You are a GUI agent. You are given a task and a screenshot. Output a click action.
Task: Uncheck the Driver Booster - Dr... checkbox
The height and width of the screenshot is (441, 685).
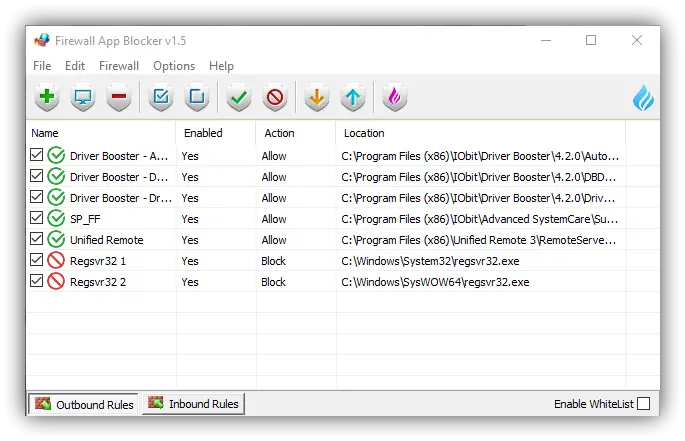point(37,196)
